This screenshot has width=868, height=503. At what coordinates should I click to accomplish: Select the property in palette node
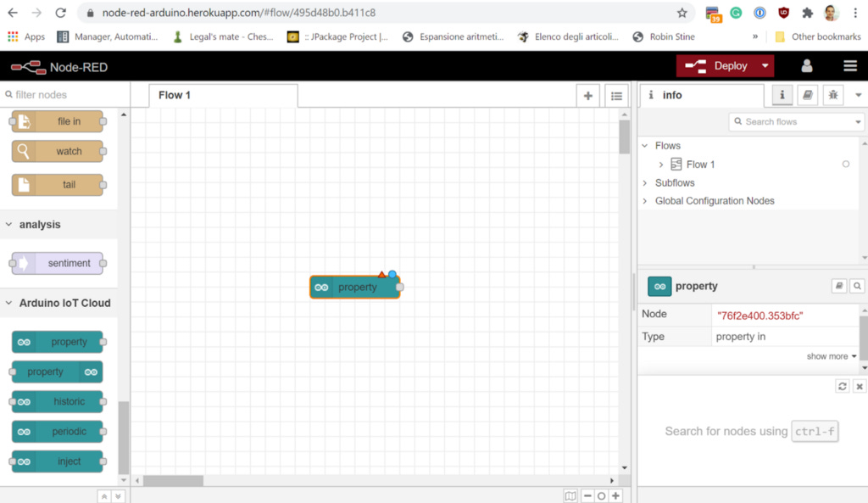tap(58, 342)
